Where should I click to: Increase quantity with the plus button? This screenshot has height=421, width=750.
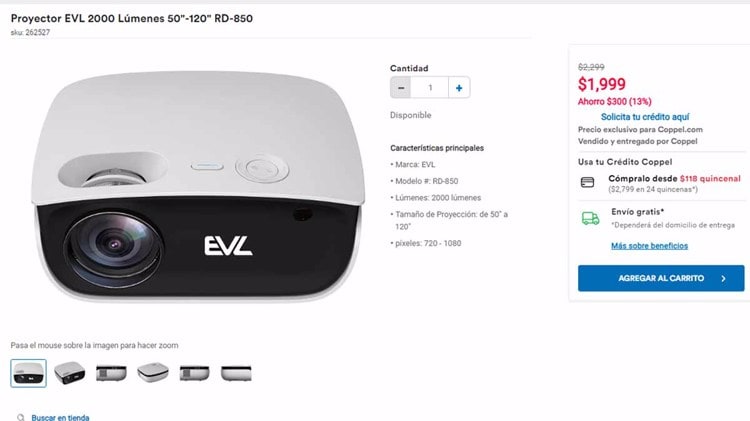coord(459,88)
